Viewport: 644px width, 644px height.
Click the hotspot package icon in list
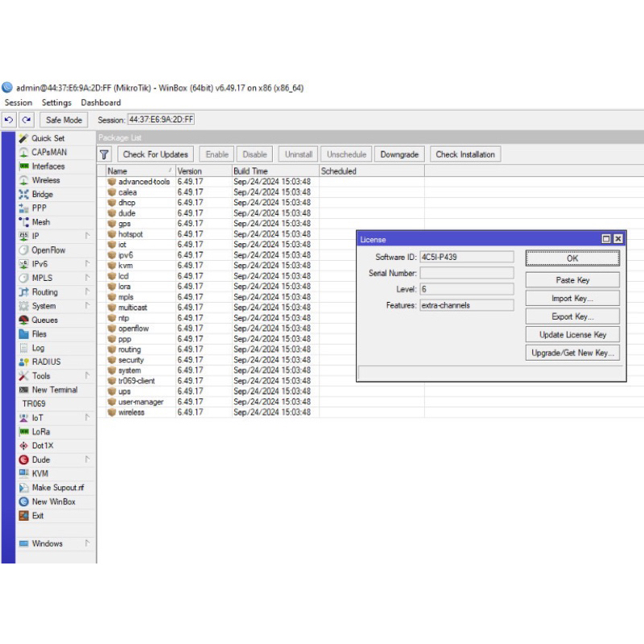coord(112,234)
